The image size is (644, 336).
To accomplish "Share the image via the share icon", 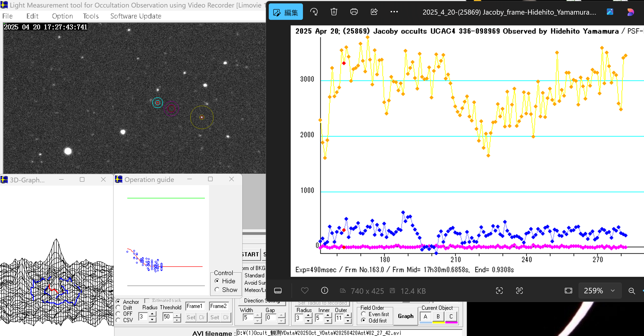I will coord(374,12).
